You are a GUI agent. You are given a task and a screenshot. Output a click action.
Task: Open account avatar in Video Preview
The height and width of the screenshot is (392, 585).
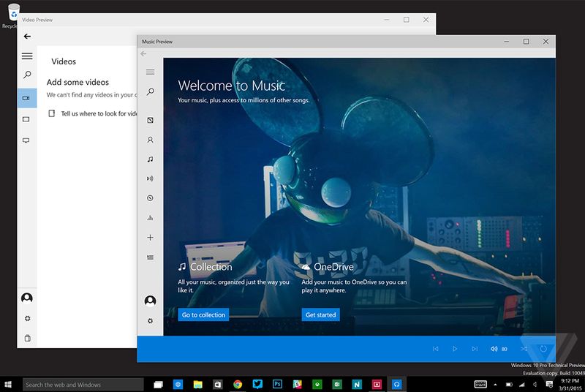click(x=27, y=298)
